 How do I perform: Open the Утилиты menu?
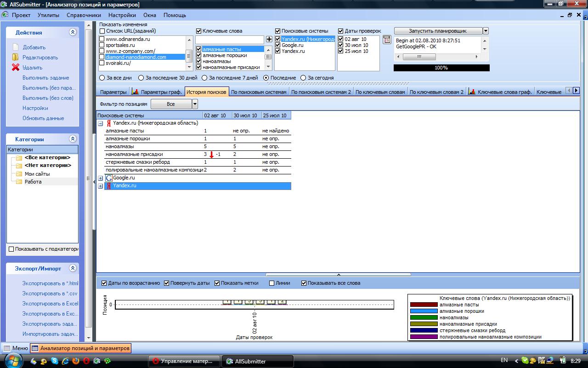click(x=49, y=15)
